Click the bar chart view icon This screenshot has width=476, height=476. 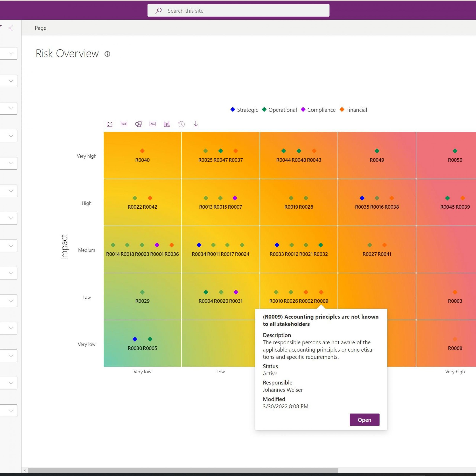tap(167, 124)
